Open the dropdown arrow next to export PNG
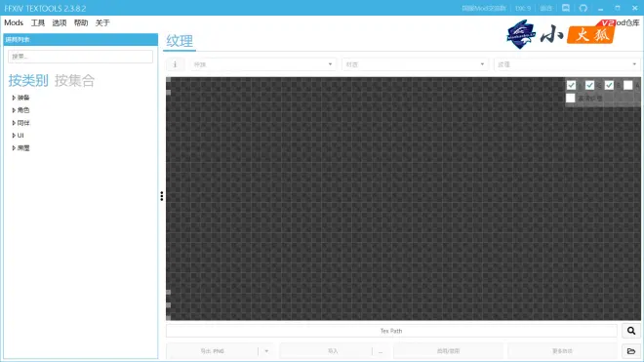This screenshot has width=644, height=362. point(266,351)
